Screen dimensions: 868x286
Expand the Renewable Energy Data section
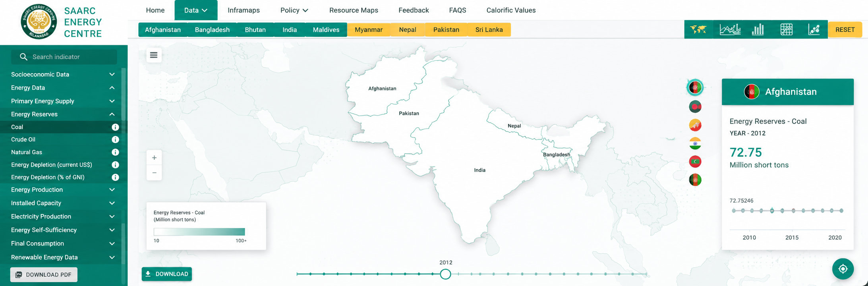[x=63, y=257]
